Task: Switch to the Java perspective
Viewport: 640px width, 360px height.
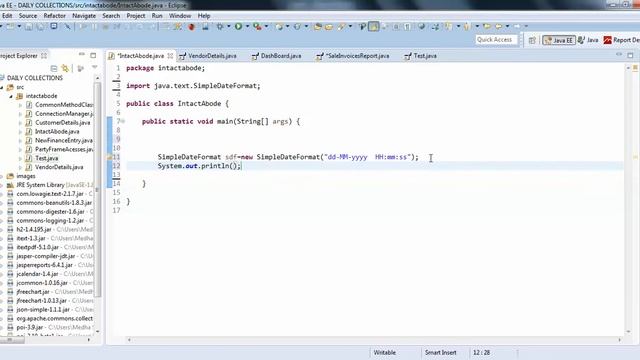Action: click(588, 40)
